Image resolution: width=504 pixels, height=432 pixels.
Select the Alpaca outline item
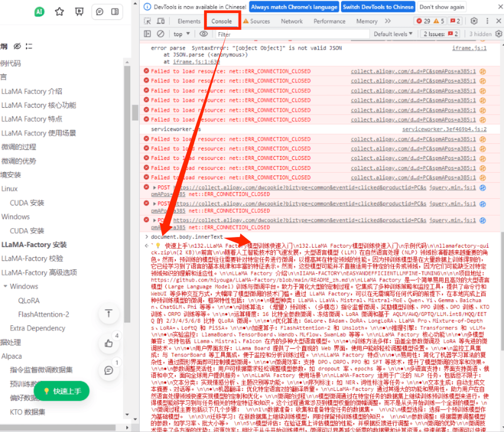pyautogui.click(x=11, y=356)
